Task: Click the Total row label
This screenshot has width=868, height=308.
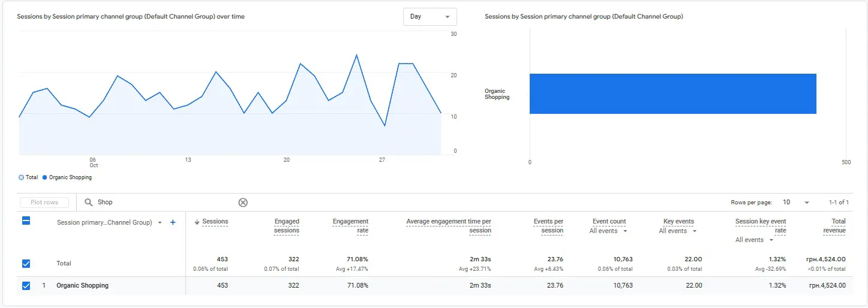Action: pyautogui.click(x=64, y=264)
